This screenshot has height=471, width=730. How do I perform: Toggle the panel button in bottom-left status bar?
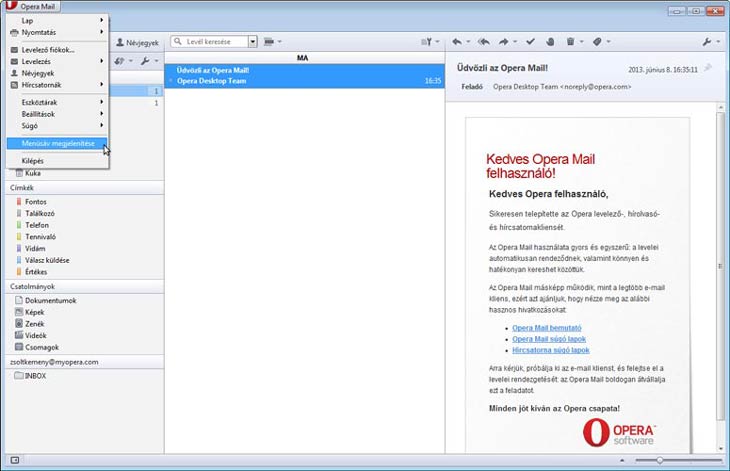click(x=14, y=459)
